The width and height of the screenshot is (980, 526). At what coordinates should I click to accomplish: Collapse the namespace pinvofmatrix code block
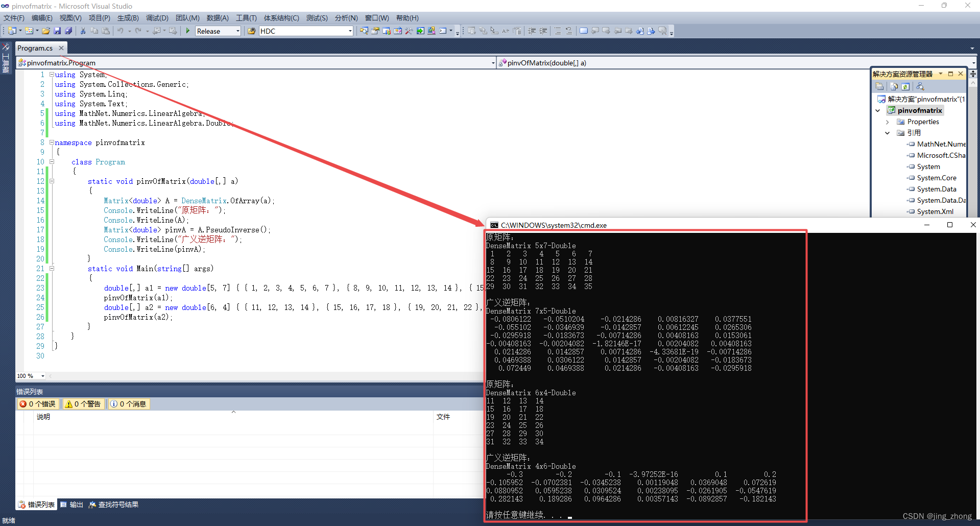(52, 142)
